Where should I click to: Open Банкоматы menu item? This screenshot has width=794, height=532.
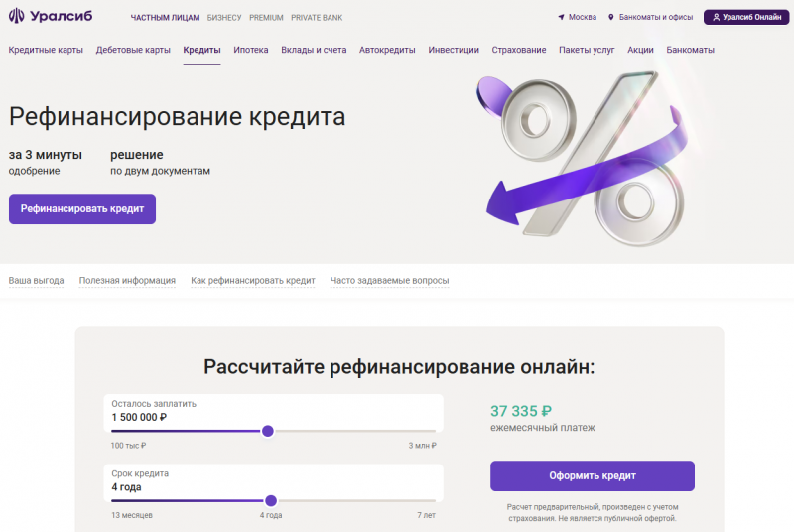pos(690,50)
